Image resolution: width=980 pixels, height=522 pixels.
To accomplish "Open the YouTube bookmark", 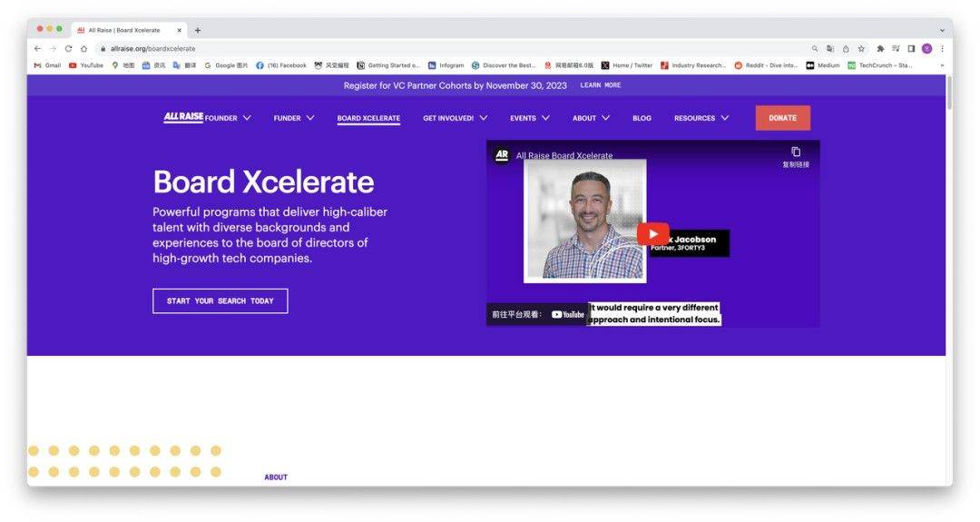I will 86,65.
